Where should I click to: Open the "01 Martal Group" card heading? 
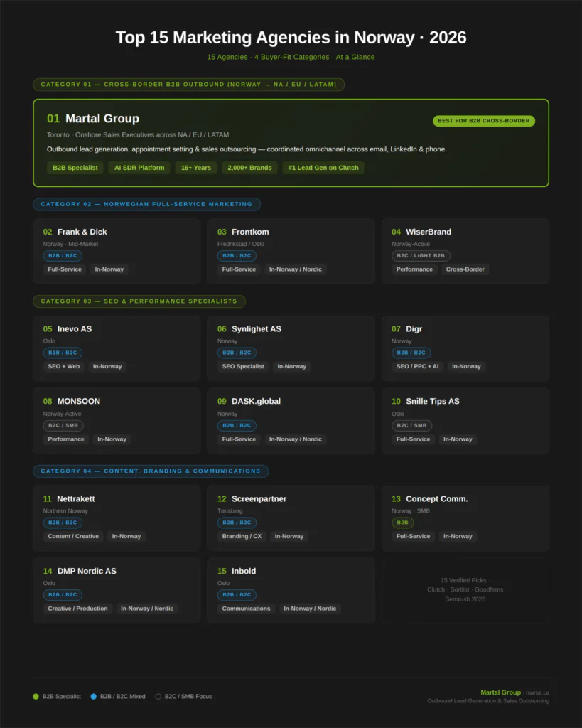pos(93,119)
